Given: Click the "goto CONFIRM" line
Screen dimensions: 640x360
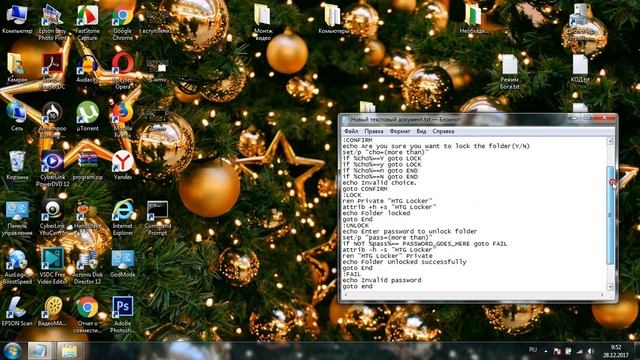Looking at the screenshot, I should (x=365, y=189).
